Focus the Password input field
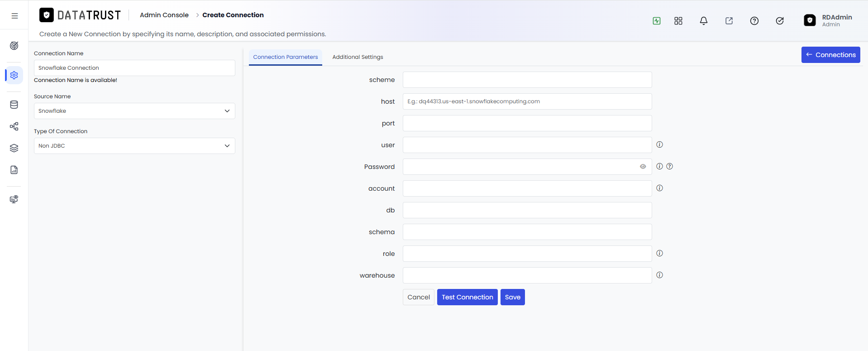This screenshot has width=868, height=351. point(527,167)
